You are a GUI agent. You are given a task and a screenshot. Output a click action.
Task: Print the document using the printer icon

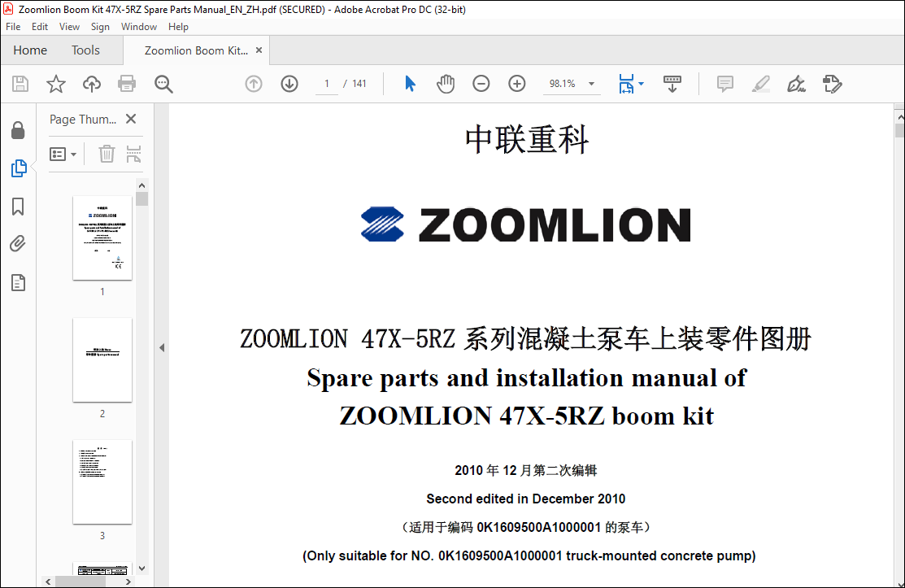(x=127, y=84)
